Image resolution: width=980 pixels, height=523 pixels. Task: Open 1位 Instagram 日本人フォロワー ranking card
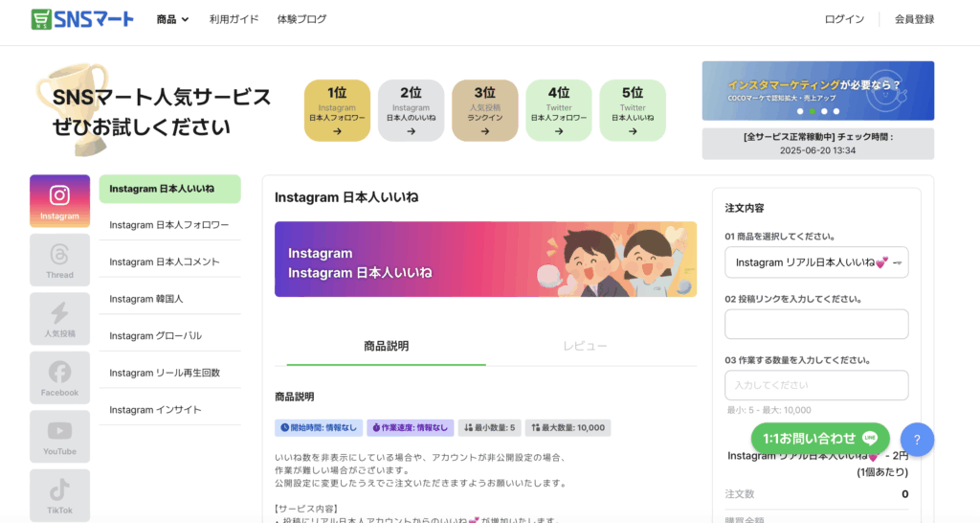pyautogui.click(x=338, y=111)
